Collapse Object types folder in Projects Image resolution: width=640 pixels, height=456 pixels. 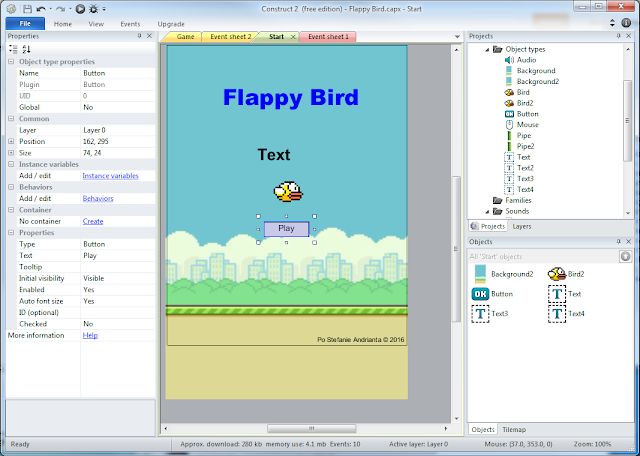pyautogui.click(x=487, y=49)
